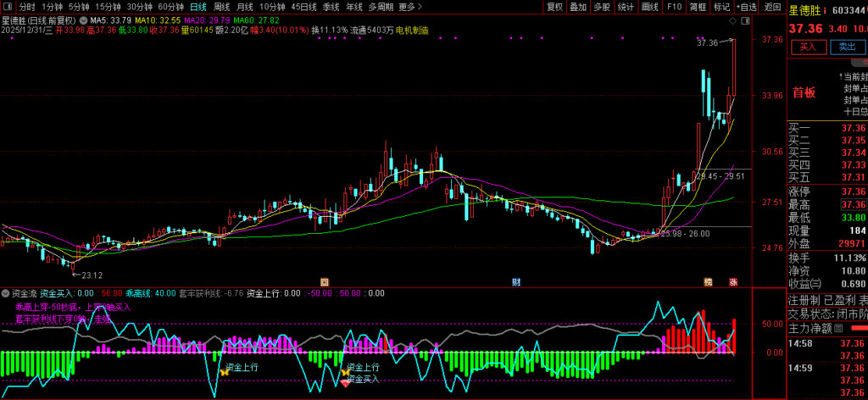868x400 pixels.
Task: Click the panel layout icon at top-left
Action: pyautogui.click(x=8, y=7)
